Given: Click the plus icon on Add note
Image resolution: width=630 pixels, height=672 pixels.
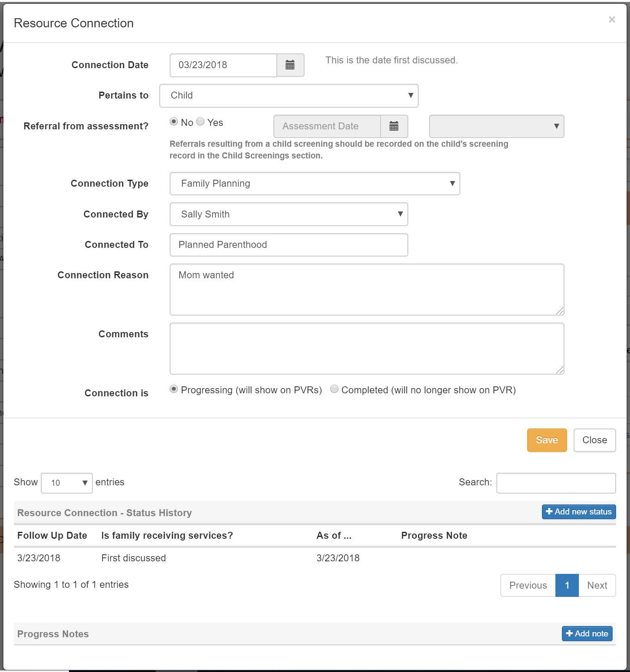Looking at the screenshot, I should pyautogui.click(x=570, y=634).
